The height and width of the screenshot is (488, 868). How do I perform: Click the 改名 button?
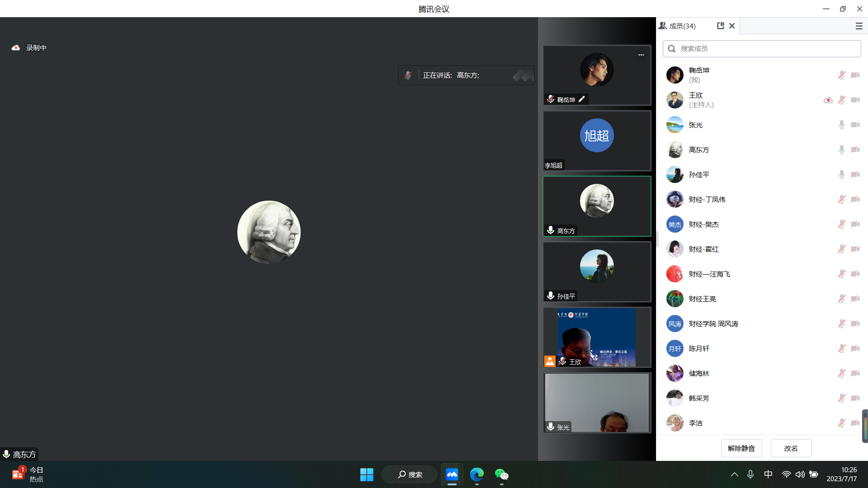point(791,448)
